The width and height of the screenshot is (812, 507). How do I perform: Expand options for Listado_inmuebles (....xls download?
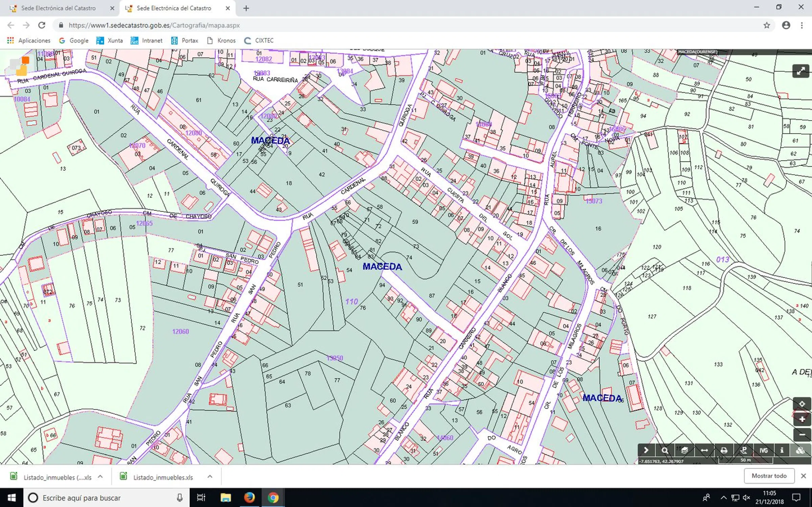[100, 477]
